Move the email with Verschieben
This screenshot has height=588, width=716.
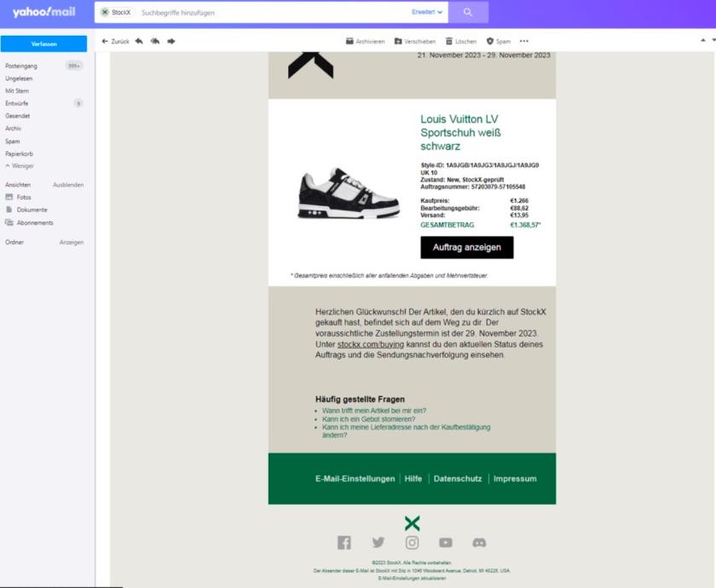click(x=415, y=41)
